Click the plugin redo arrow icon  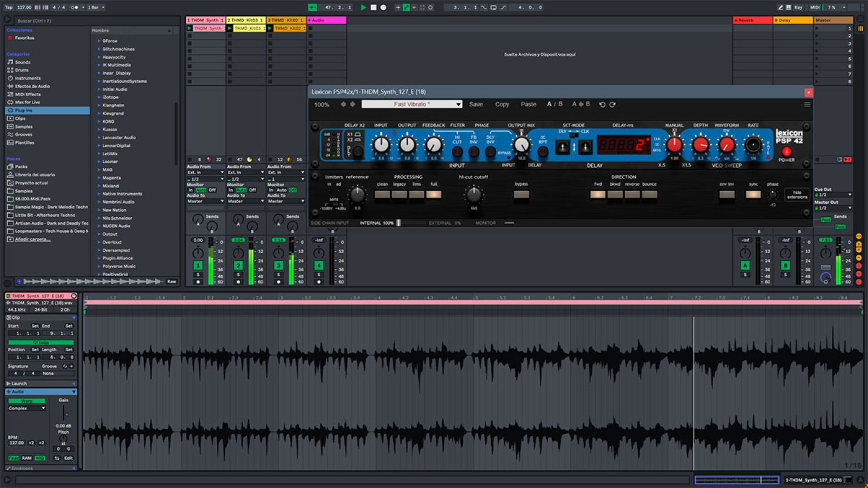612,104
